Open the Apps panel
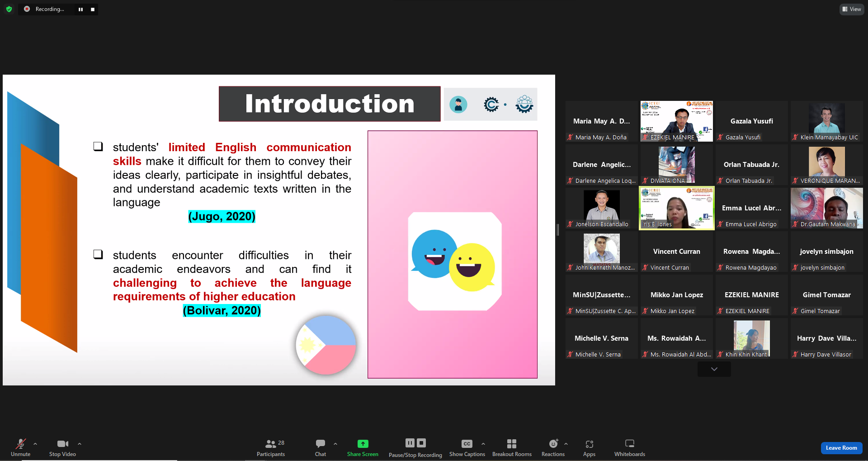868x461 pixels. click(x=589, y=447)
